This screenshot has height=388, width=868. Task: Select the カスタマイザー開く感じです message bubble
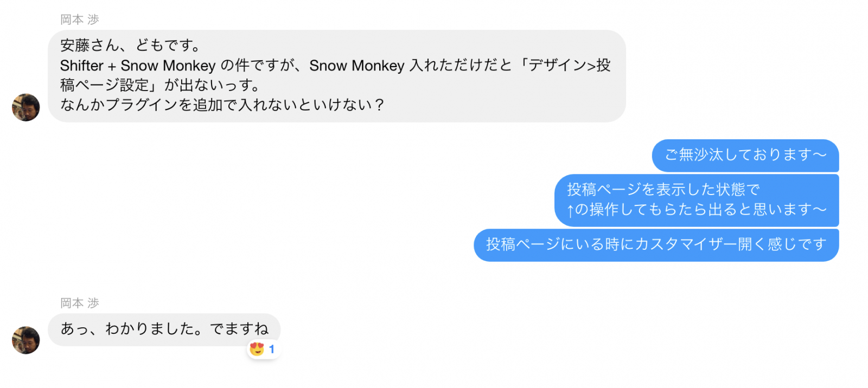coord(656,245)
